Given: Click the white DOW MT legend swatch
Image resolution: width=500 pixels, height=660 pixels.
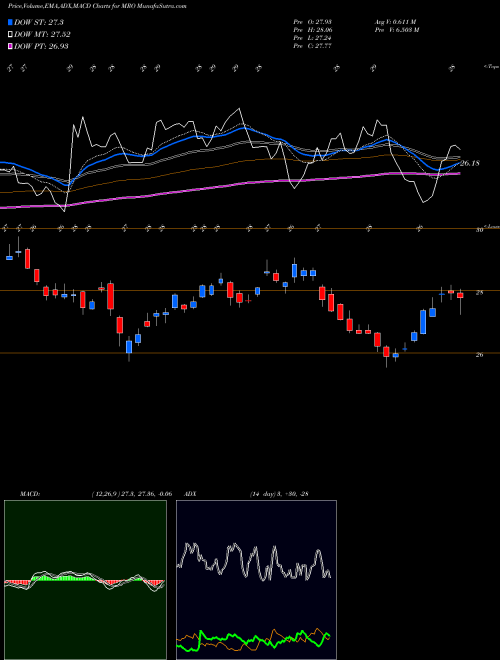Looking at the screenshot, I should pos(10,34).
